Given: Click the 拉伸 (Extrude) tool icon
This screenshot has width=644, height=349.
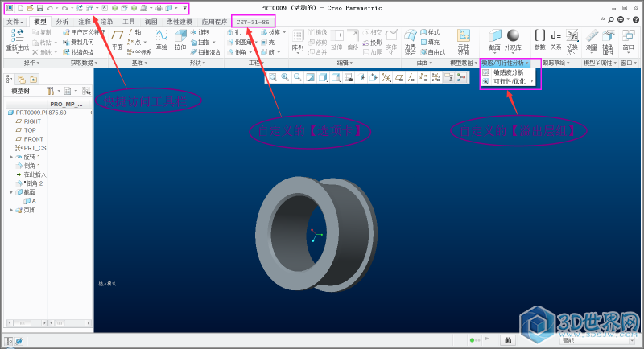Looking at the screenshot, I should coord(180,37).
